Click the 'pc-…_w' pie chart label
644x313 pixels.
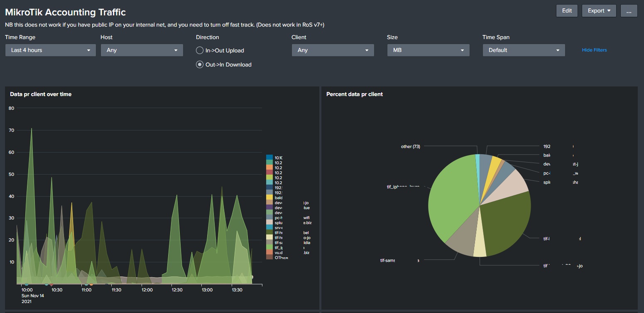560,173
